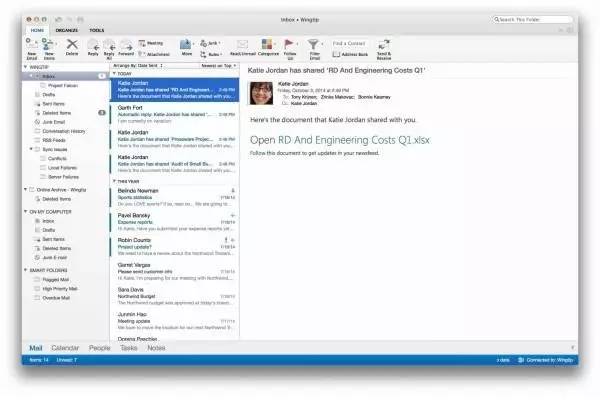The image size is (600, 401).
Task: Collapse the Online Archive - Wingtip section
Action: 26,189
